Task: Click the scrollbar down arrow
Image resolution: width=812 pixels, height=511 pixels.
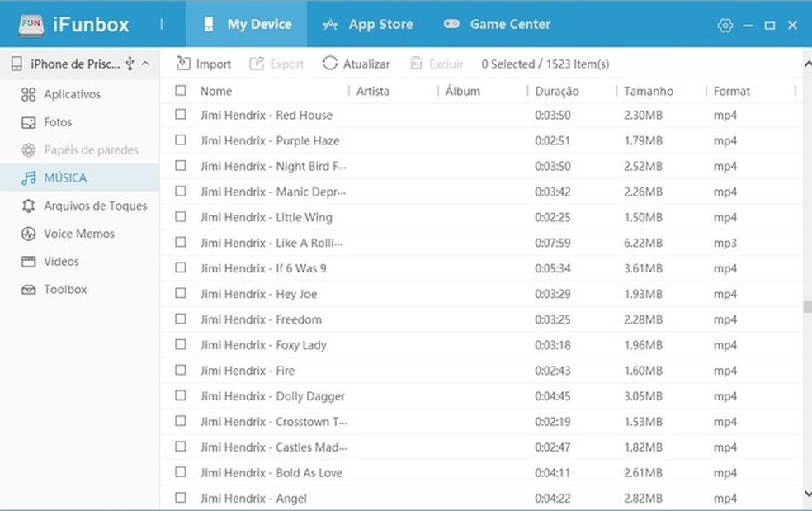Action: coord(808,494)
